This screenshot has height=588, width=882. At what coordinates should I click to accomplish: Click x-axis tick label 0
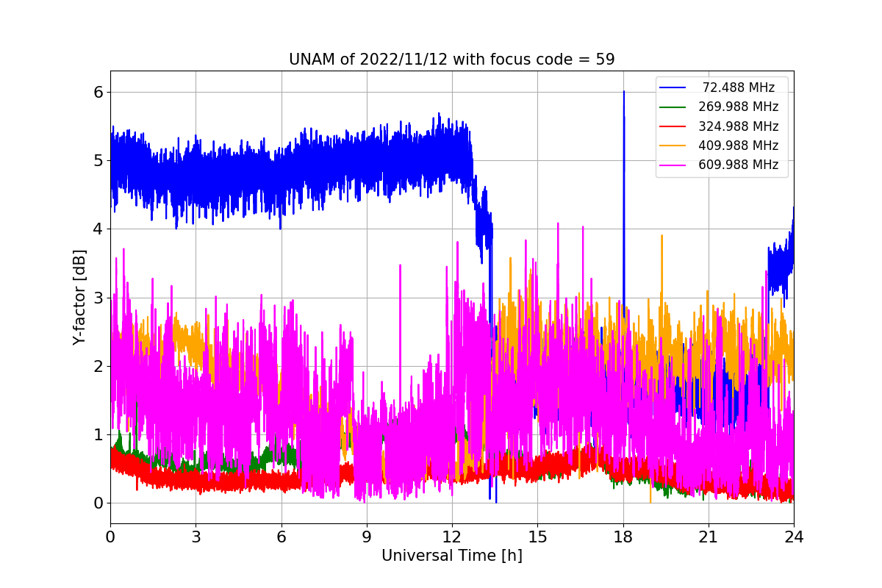(110, 537)
